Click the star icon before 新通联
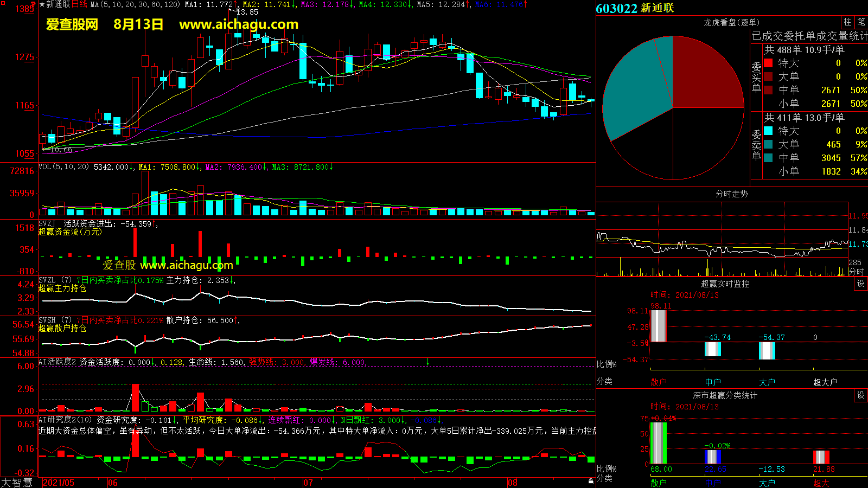The width and height of the screenshot is (868, 488). coord(42,4)
